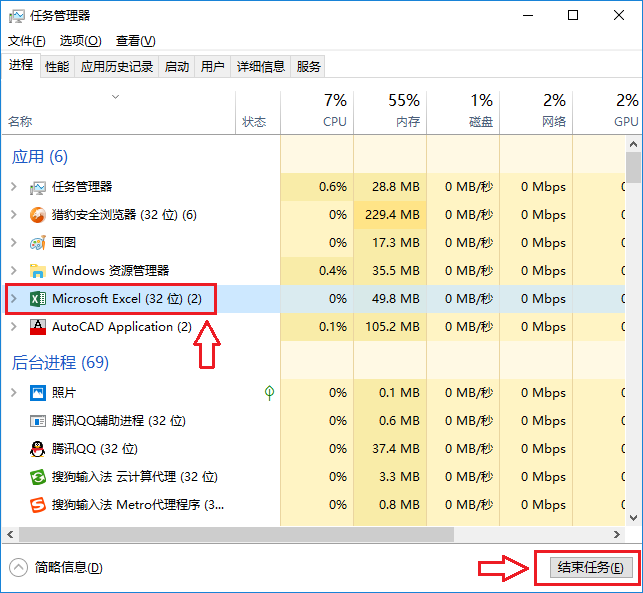Click the vertical scrollbar up arrow
643x593 pixels.
point(633,144)
